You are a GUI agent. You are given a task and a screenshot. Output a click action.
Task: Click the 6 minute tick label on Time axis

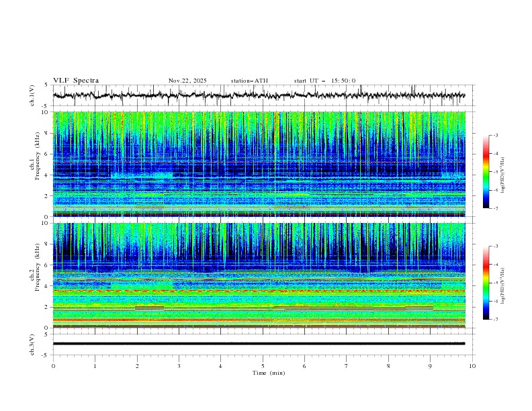pos(304,366)
